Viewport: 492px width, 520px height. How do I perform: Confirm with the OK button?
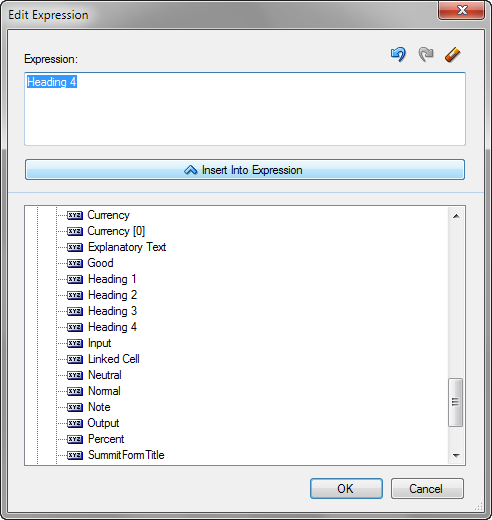coord(346,489)
